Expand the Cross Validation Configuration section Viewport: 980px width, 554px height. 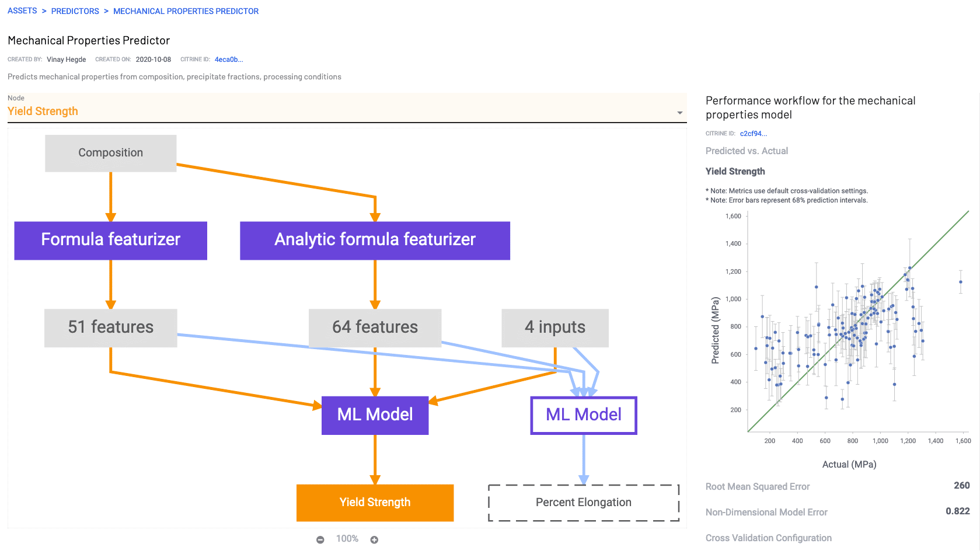pyautogui.click(x=768, y=538)
